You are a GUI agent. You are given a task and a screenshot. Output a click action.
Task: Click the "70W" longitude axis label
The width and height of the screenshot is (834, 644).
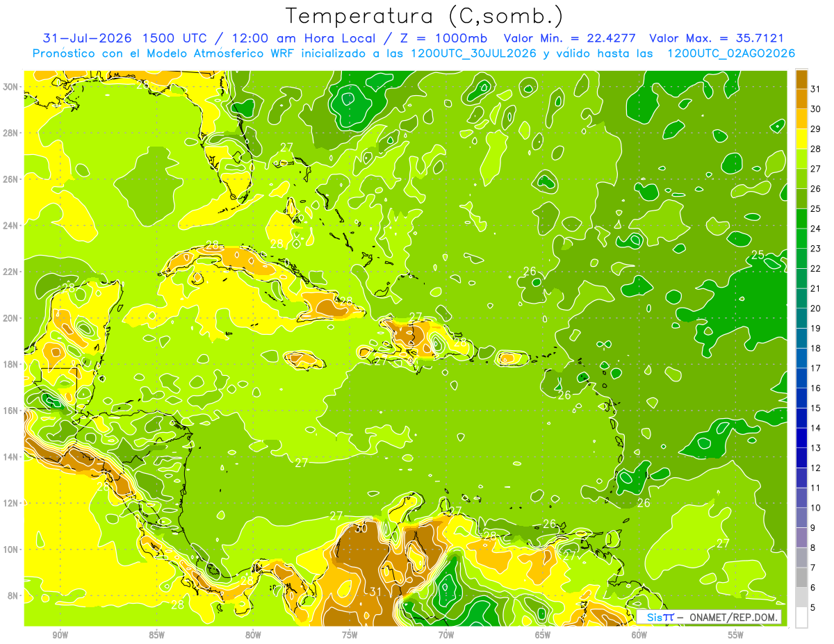coord(446,635)
